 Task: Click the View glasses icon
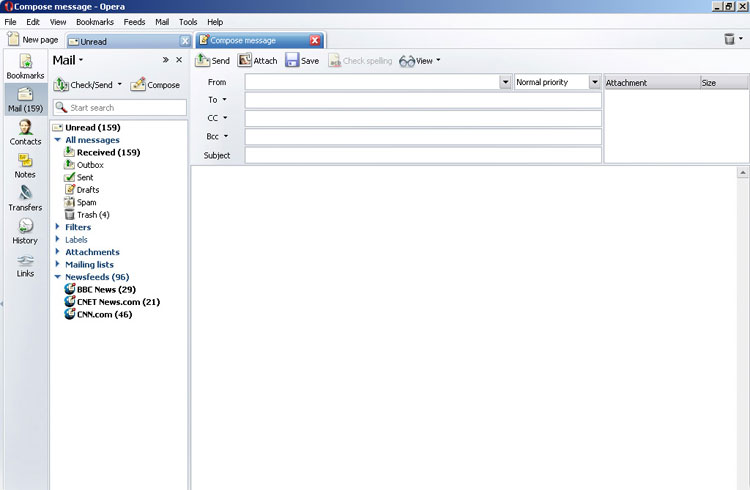[x=407, y=61]
